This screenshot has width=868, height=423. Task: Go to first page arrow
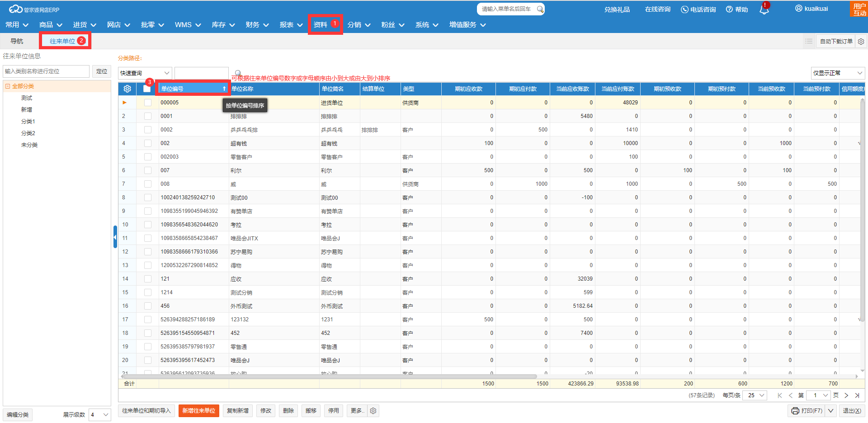coord(779,395)
